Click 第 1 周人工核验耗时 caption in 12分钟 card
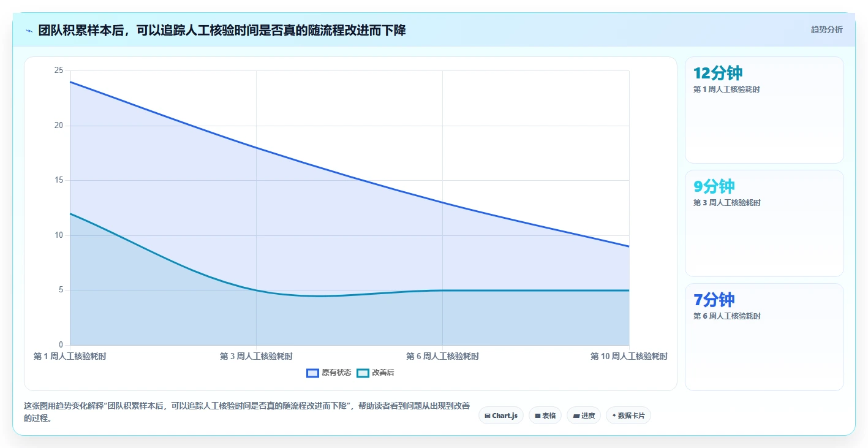This screenshot has width=868, height=448. 726,89
